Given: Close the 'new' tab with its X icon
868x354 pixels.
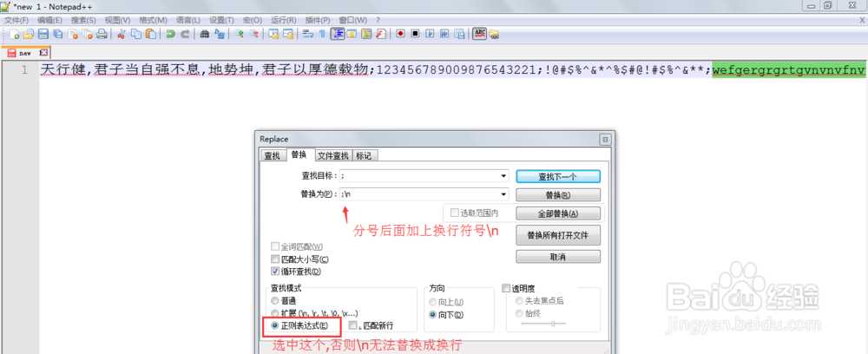Looking at the screenshot, I should coord(44,53).
